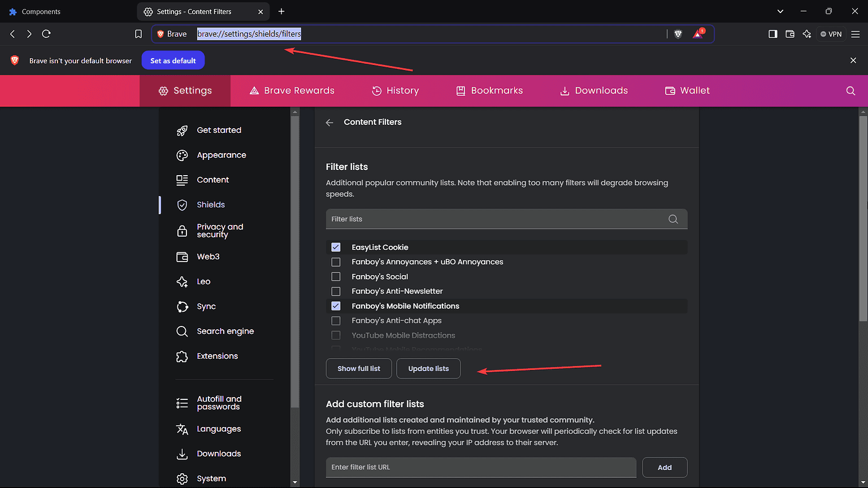868x488 pixels.
Task: Enable Fanboy's Social filter list
Action: [336, 276]
